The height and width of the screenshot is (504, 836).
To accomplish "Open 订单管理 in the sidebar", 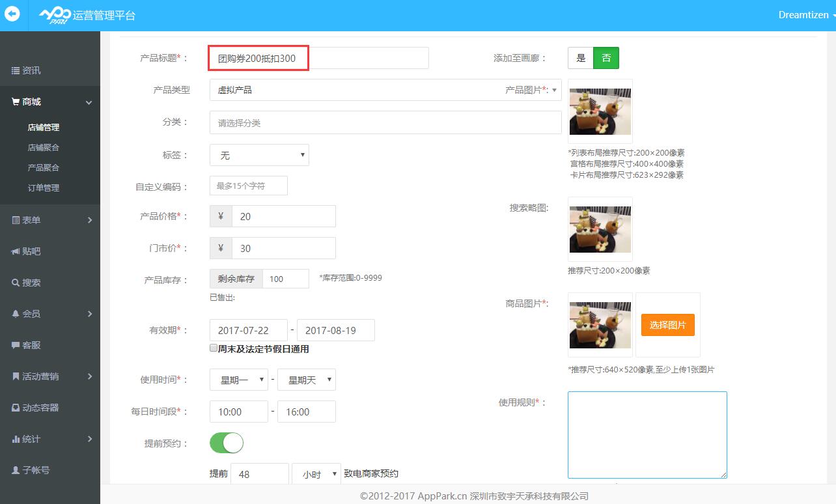I will 44,188.
